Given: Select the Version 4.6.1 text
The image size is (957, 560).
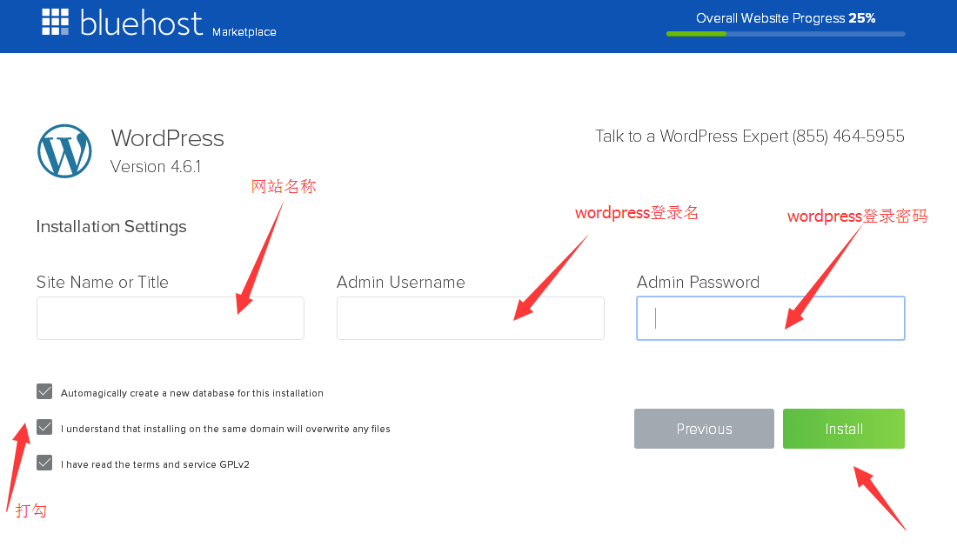Looking at the screenshot, I should click(156, 166).
